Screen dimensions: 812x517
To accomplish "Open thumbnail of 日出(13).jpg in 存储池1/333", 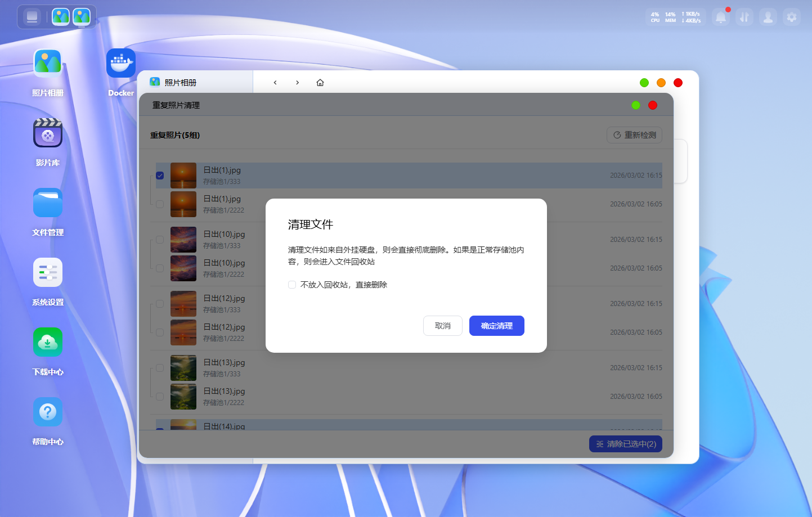I will 183,368.
